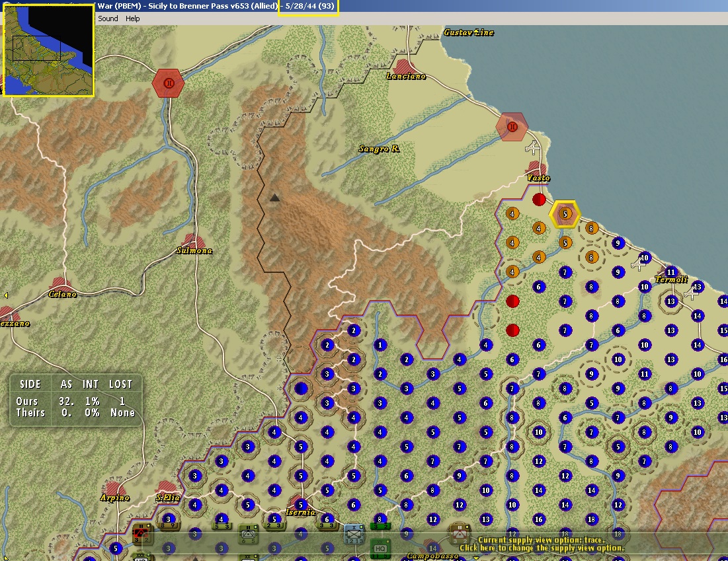
Task: Click the Vasto town icon
Action: tap(536, 168)
